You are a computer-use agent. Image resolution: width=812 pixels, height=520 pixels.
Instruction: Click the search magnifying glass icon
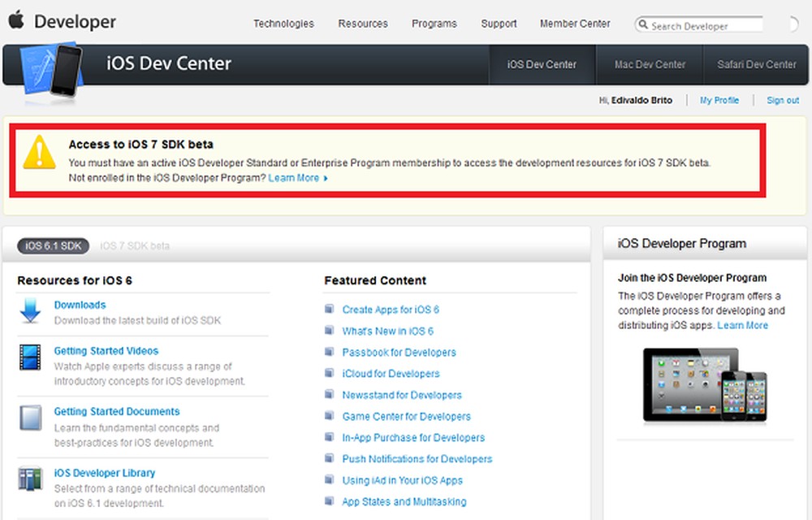pos(645,25)
